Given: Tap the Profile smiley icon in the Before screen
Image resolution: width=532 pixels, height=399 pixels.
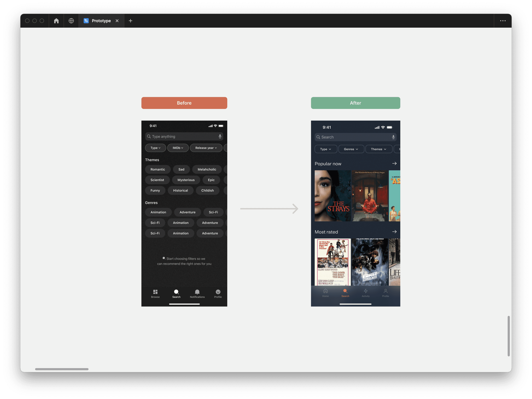Looking at the screenshot, I should (218, 292).
